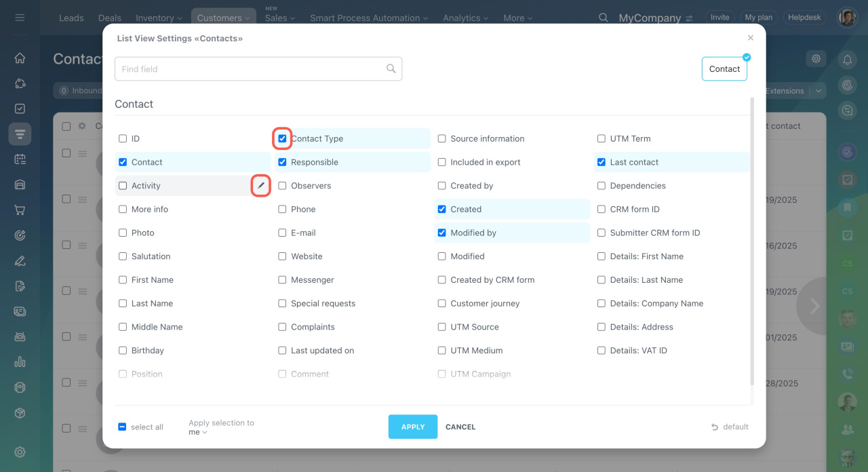This screenshot has height=472, width=868.
Task: Go to the Deals tab
Action: (x=109, y=18)
